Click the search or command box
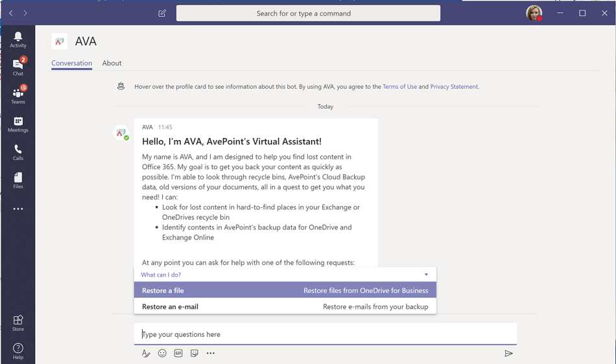 click(x=308, y=14)
